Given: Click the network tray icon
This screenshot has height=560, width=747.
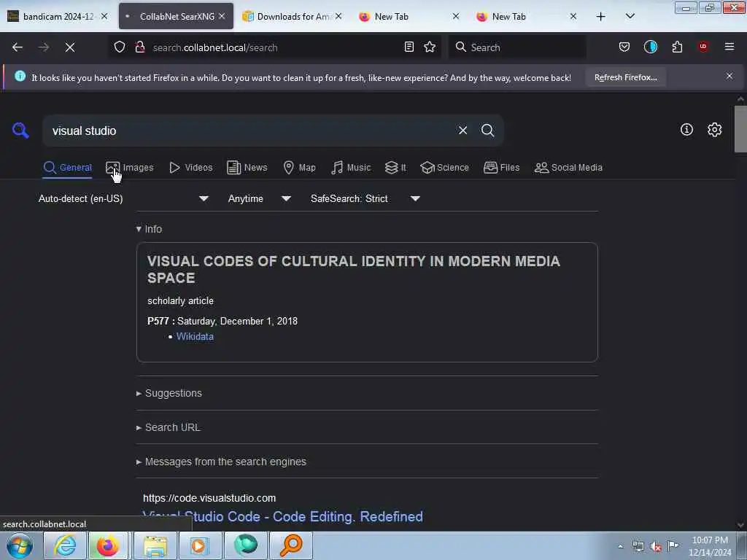Looking at the screenshot, I should pos(638,547).
